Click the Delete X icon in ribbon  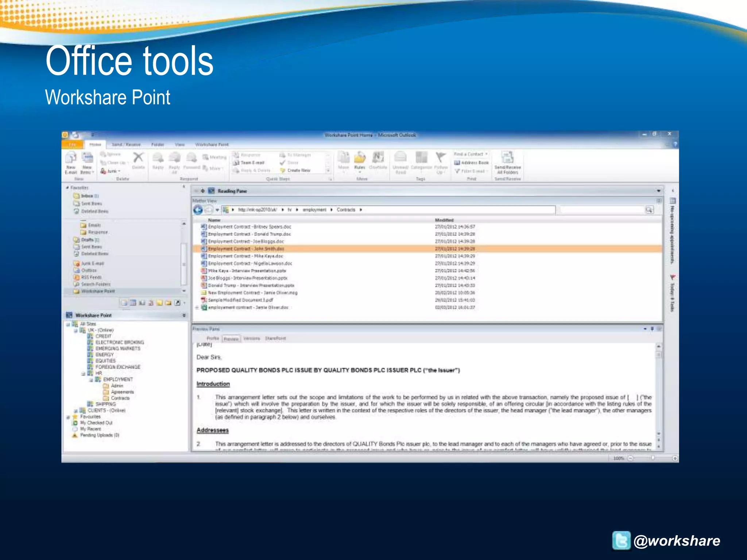[x=138, y=158]
